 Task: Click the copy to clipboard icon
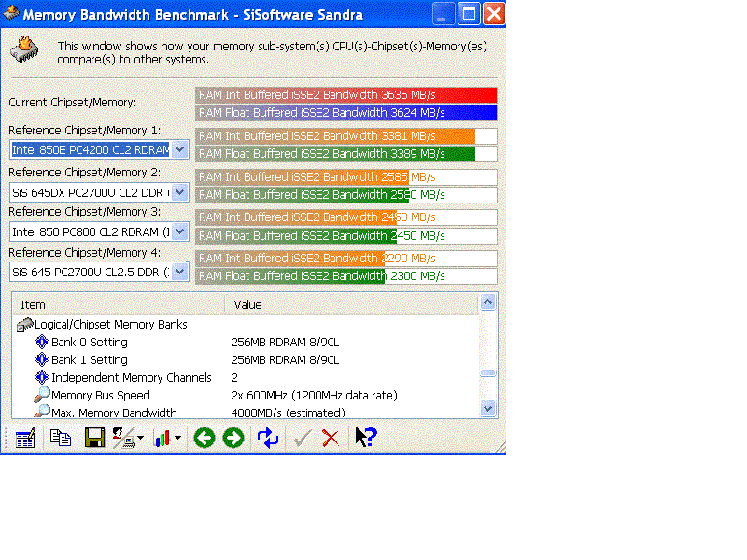[61, 438]
